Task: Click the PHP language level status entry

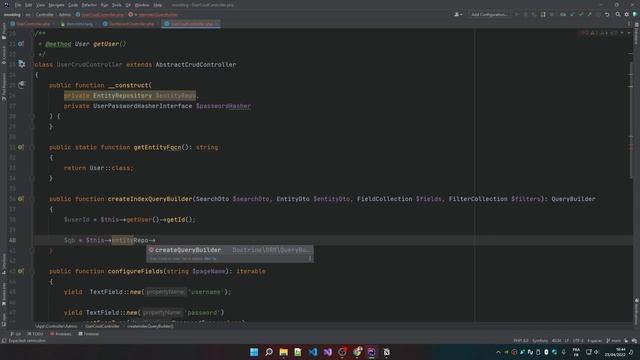Action: (x=521, y=341)
